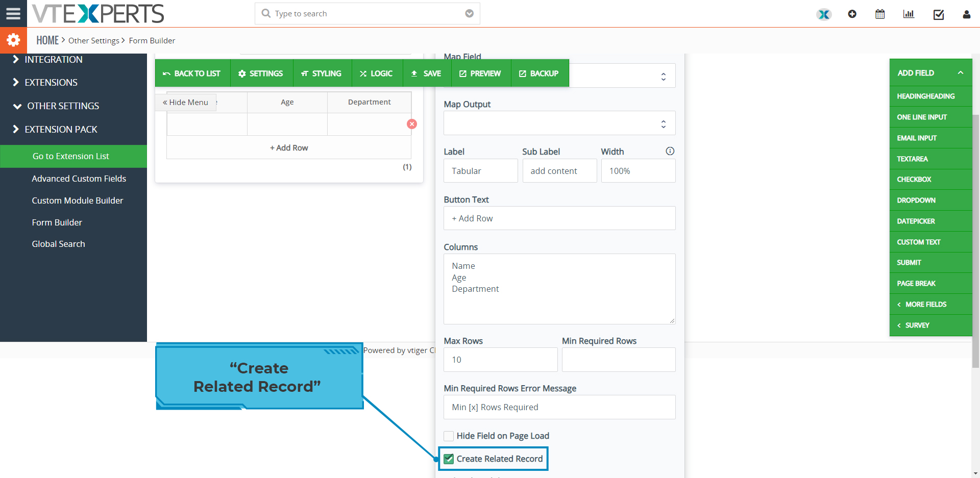980x478 pixels.
Task: Go to HOME breadcrumb
Action: click(47, 40)
